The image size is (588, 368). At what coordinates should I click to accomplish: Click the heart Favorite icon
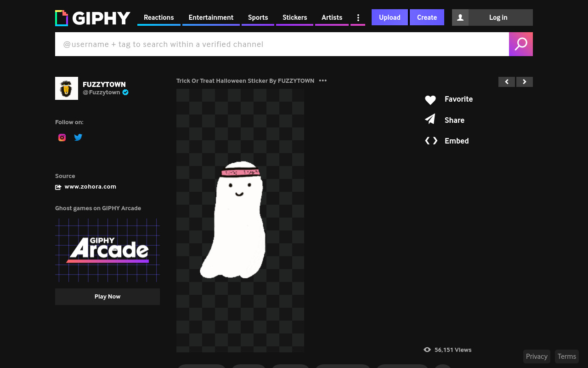[x=430, y=99]
